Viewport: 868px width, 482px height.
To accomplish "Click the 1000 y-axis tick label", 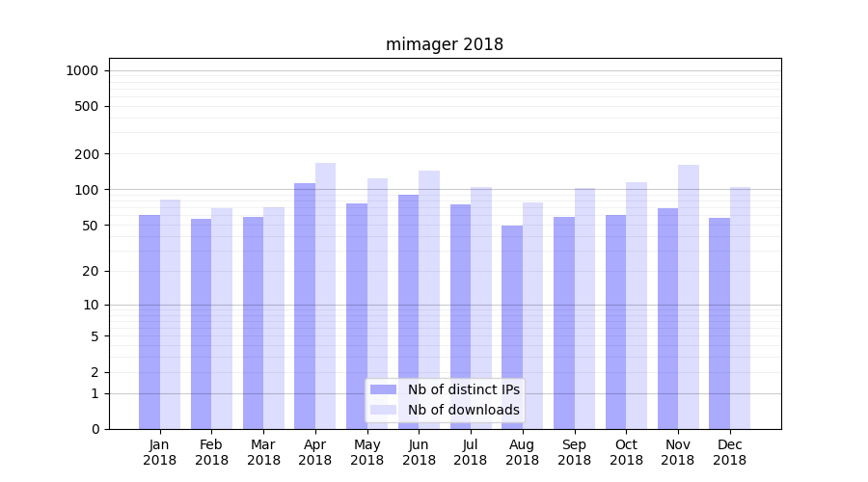I will click(x=82, y=70).
